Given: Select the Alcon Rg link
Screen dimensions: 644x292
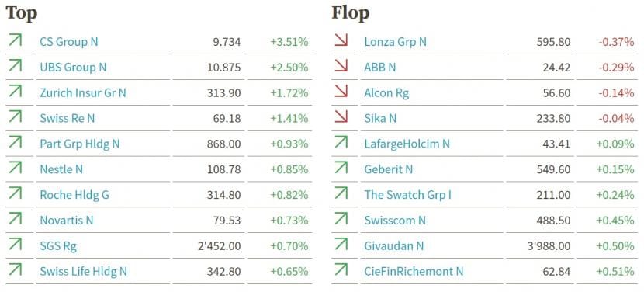Looking at the screenshot, I should (386, 93).
